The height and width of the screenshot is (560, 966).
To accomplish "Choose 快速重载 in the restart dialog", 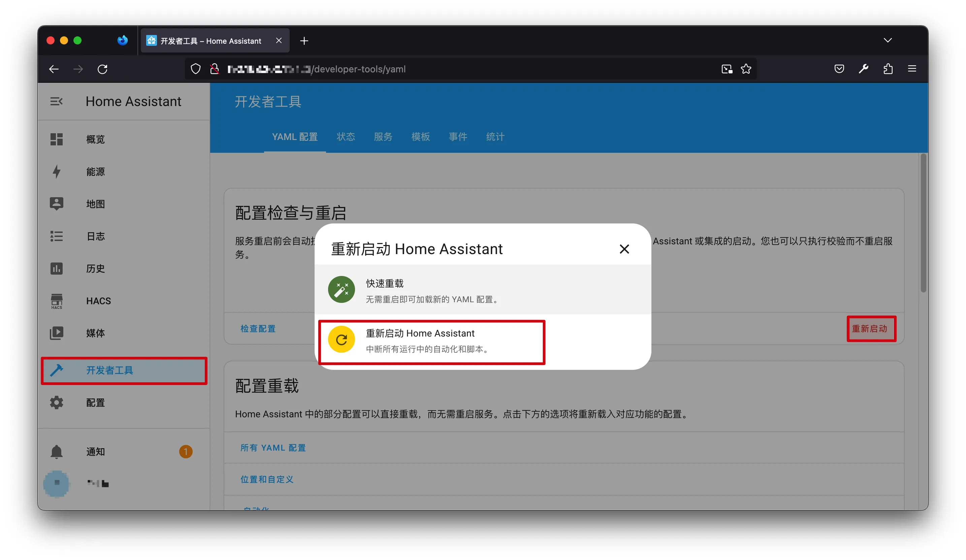I will pos(483,289).
